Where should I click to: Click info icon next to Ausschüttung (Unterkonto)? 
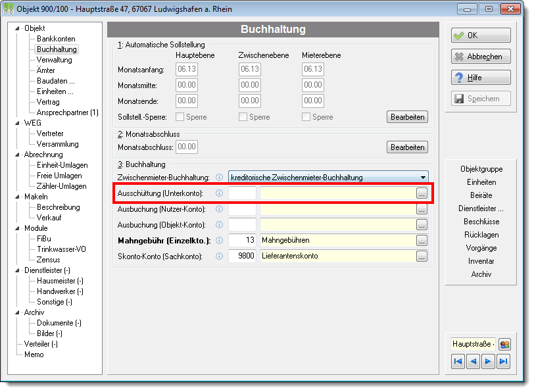(220, 193)
